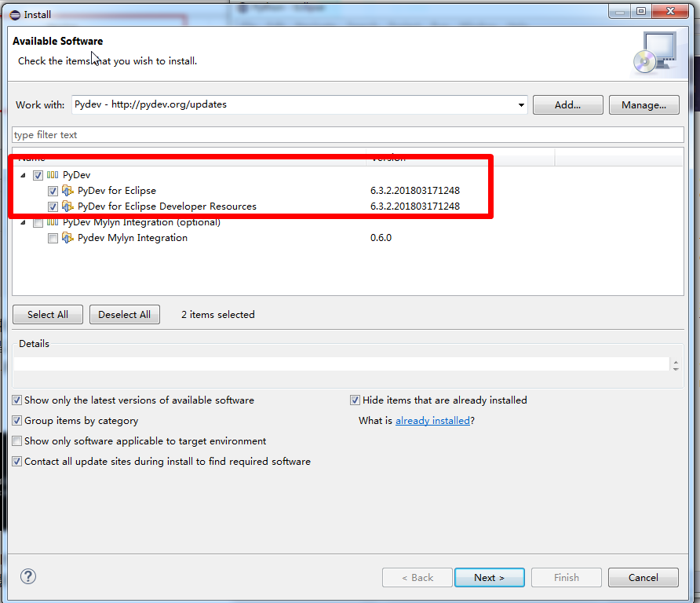Click the Manage... button
Image resolution: width=700 pixels, height=603 pixels.
(x=643, y=105)
